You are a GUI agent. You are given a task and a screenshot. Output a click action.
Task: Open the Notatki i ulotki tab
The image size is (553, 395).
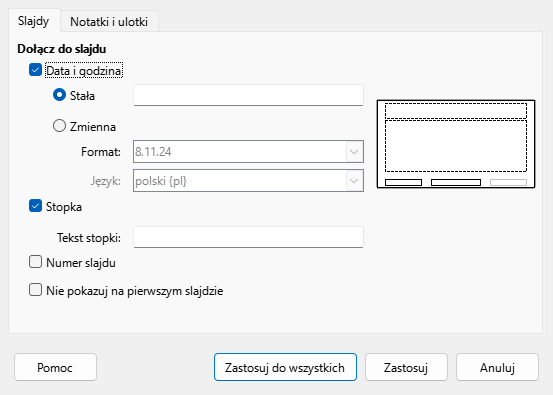pos(109,22)
